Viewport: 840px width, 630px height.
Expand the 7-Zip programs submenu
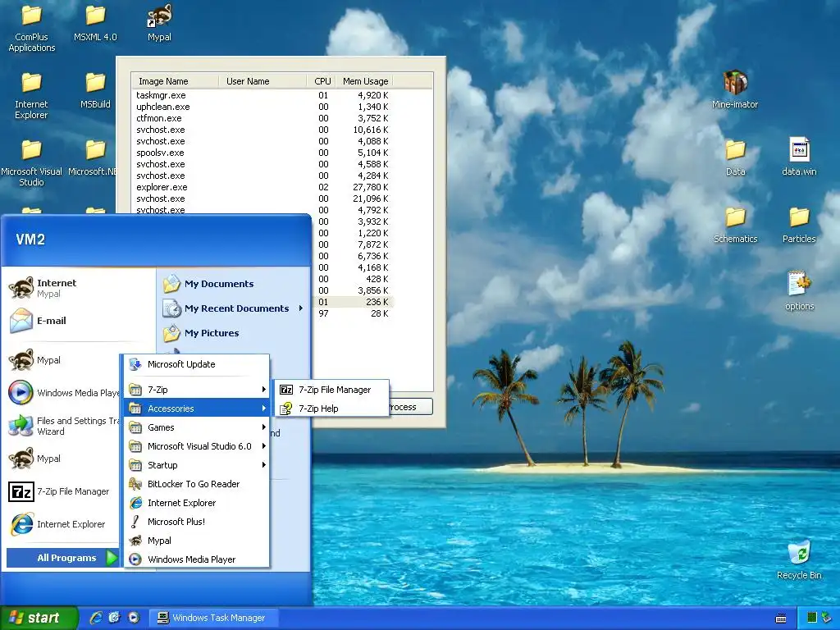point(197,390)
